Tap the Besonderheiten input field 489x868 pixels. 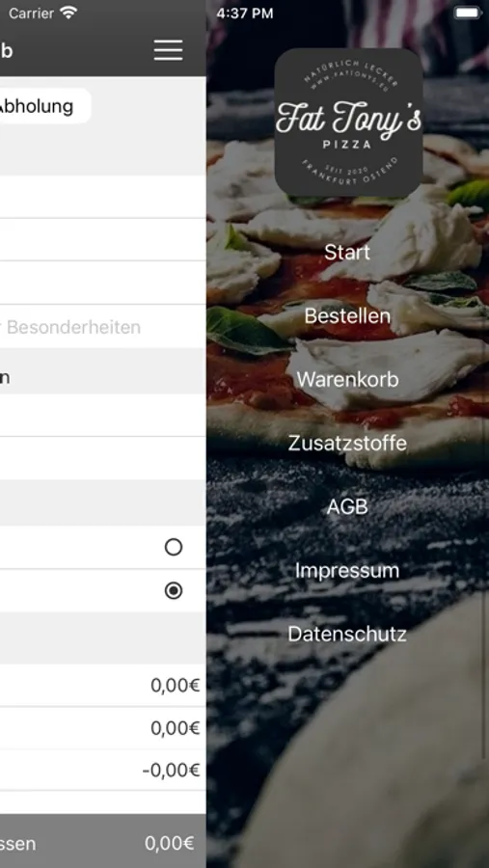pos(103,327)
